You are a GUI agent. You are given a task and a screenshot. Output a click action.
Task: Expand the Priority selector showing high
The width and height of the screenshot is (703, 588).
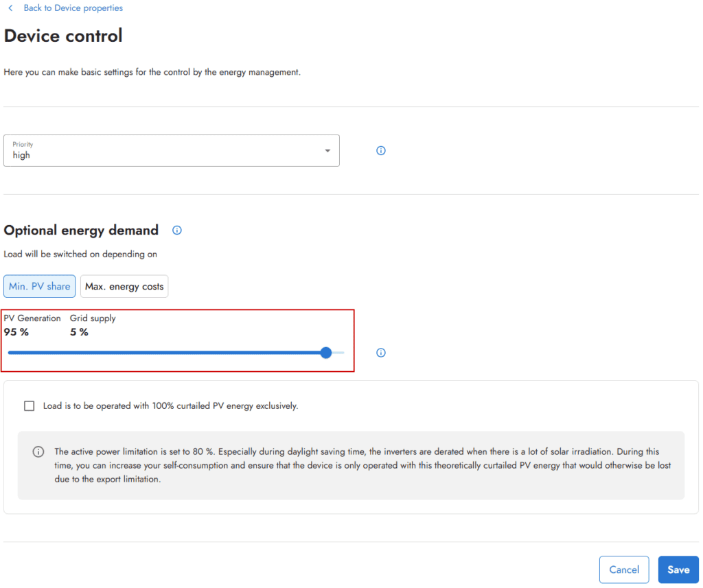[x=171, y=150]
